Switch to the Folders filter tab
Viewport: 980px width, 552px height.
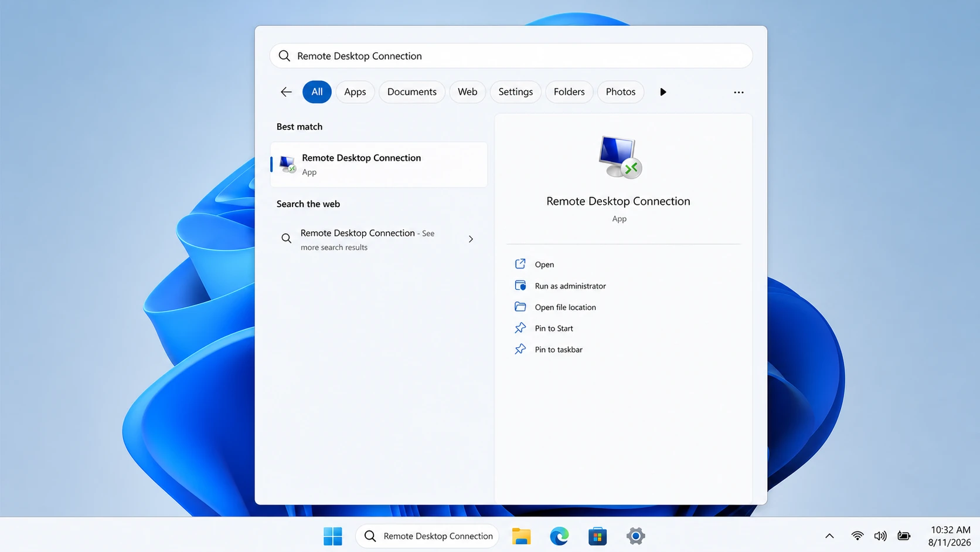click(569, 92)
